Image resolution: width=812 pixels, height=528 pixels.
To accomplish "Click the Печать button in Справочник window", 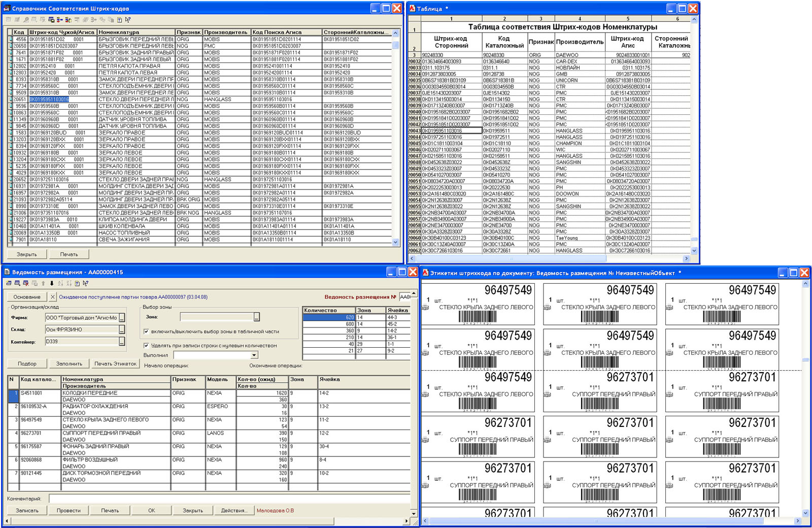I will click(69, 254).
